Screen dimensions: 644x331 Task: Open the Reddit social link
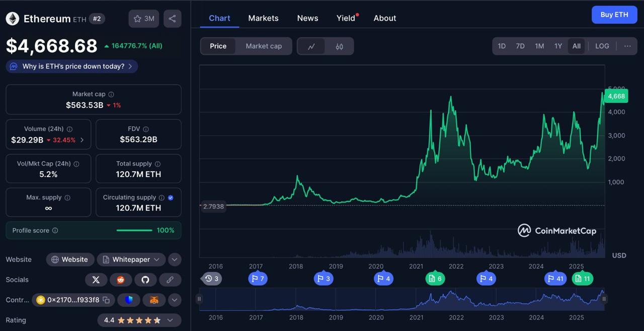121,280
